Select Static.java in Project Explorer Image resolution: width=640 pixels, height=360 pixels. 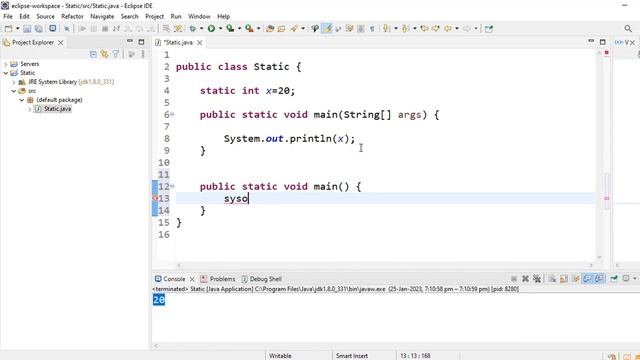[57, 109]
